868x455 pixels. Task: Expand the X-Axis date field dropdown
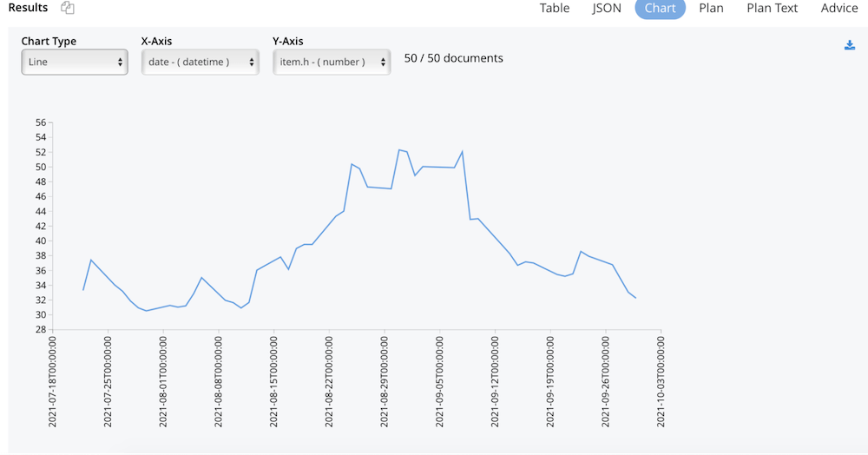[x=200, y=62]
